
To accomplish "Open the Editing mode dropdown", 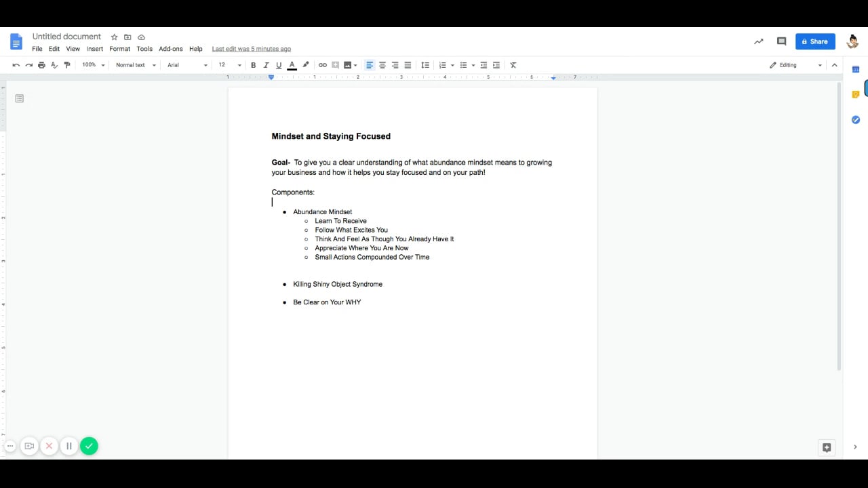I will [795, 65].
